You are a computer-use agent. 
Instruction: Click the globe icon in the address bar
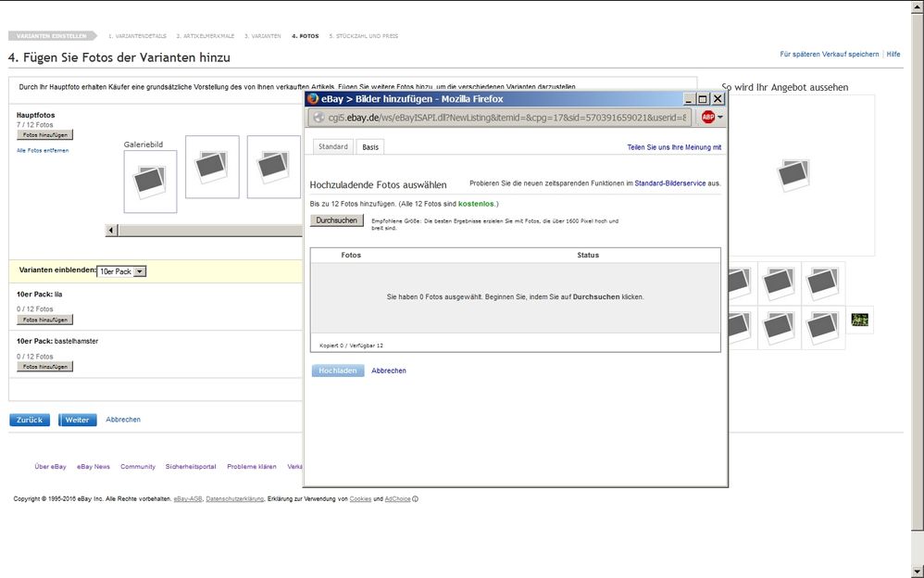click(319, 118)
